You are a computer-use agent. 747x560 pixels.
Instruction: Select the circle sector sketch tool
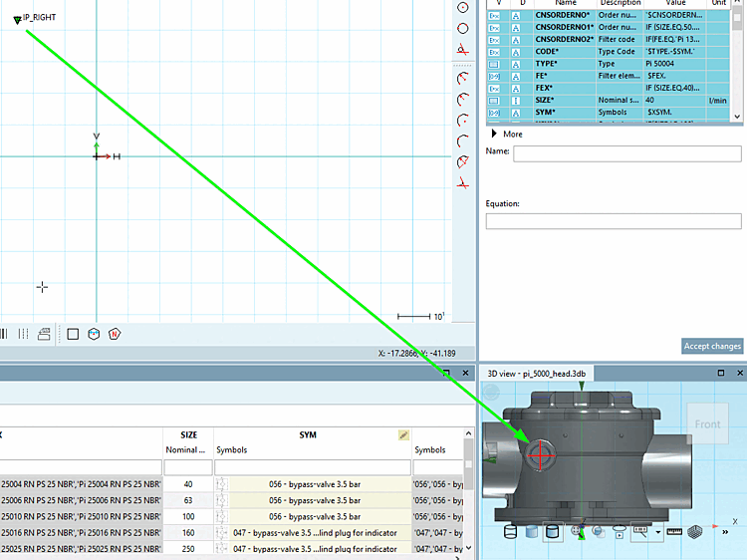(x=462, y=162)
